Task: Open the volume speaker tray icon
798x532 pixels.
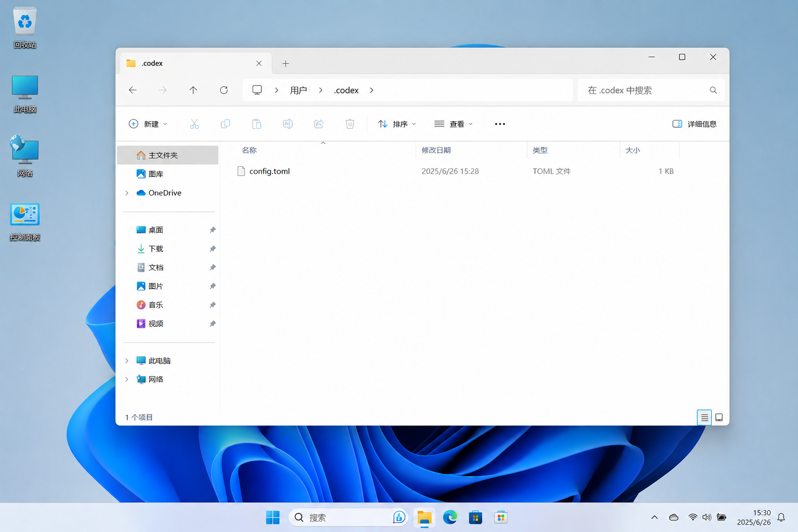Action: click(707, 517)
